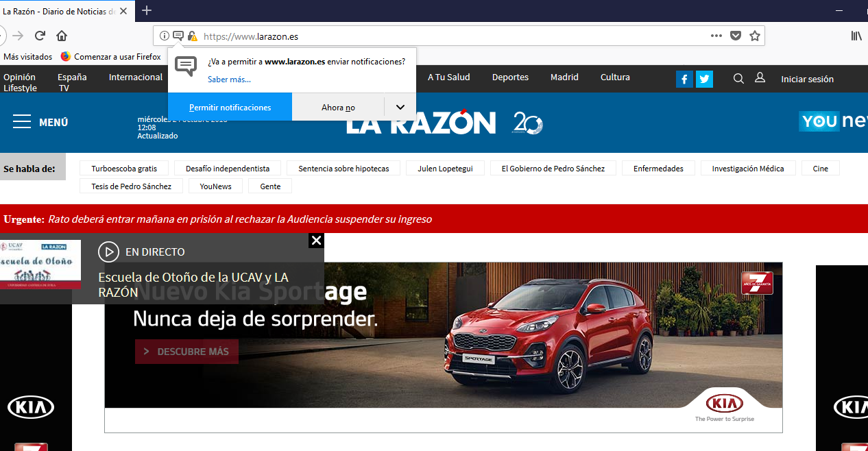Open a new browser tab
Screen dimensions: 868x451
tap(147, 10)
